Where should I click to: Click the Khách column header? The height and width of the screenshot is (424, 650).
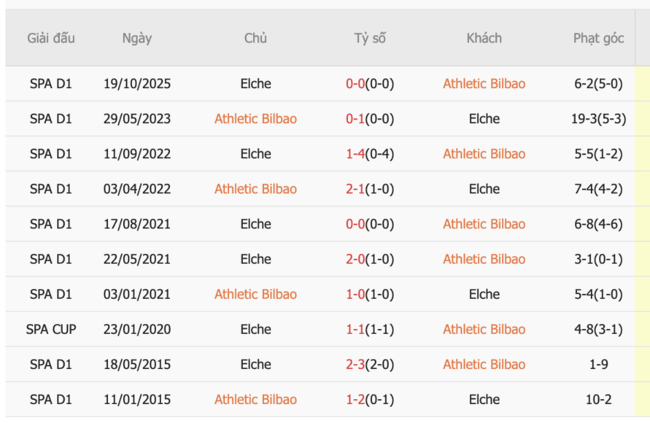[484, 38]
